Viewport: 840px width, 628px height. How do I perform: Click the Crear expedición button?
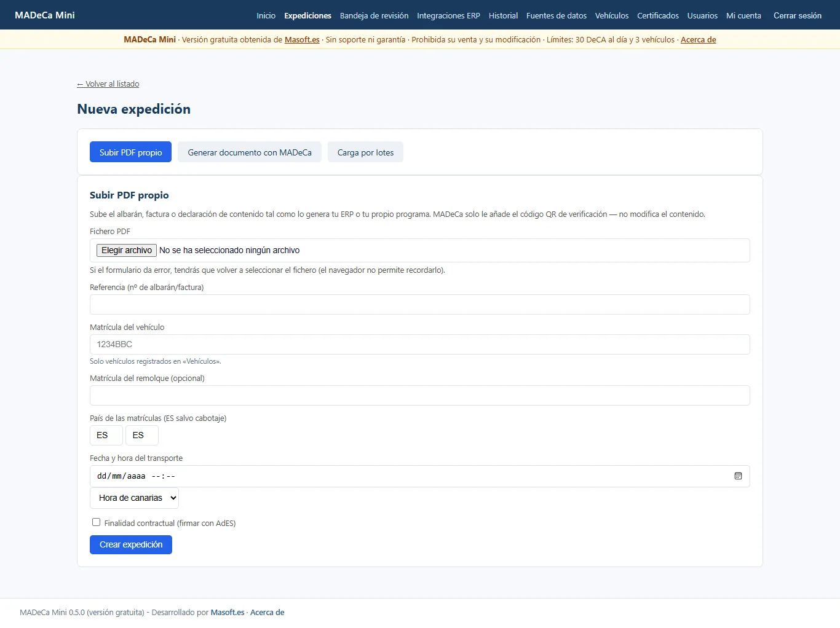tap(131, 544)
